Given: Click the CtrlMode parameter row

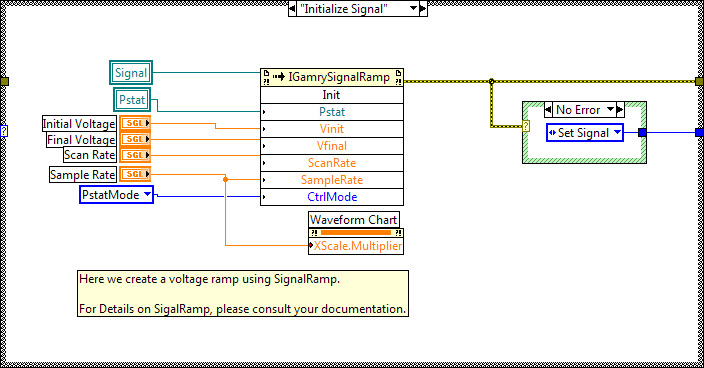Looking at the screenshot, I should click(332, 197).
